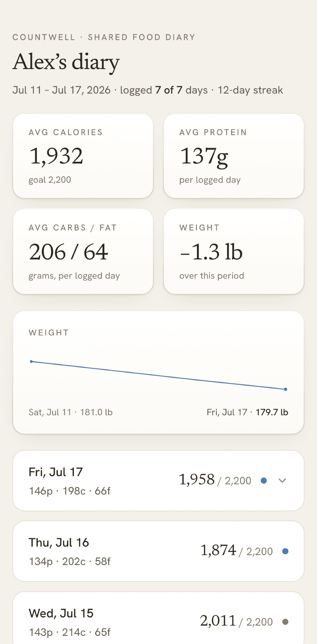Viewport: 317px width, 644px height.
Task: Open the Avg Calories 1,932 card
Action: tap(83, 156)
